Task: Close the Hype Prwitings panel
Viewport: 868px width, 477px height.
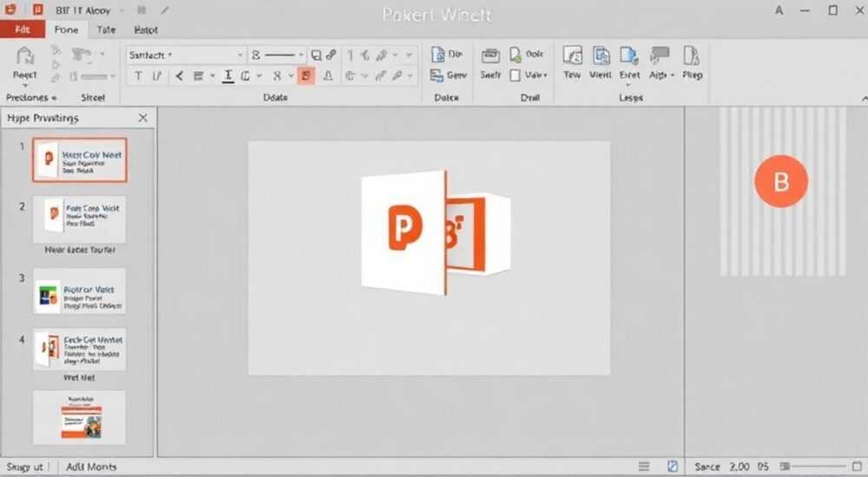Action: pos(143,118)
